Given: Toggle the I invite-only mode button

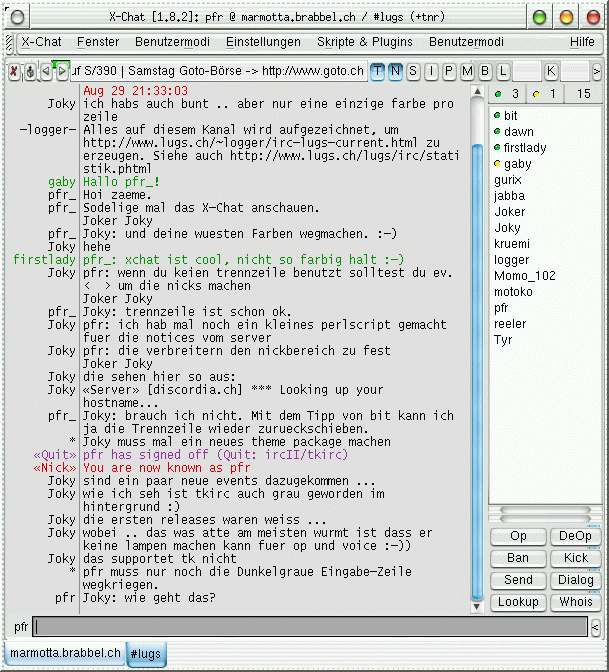Looking at the screenshot, I should click(431, 71).
